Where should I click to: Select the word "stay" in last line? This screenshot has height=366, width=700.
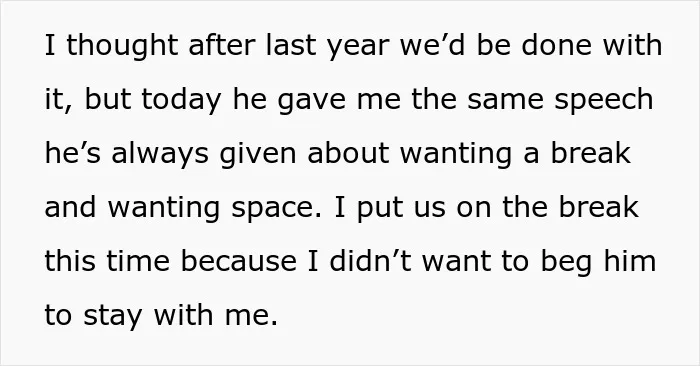tap(112, 317)
